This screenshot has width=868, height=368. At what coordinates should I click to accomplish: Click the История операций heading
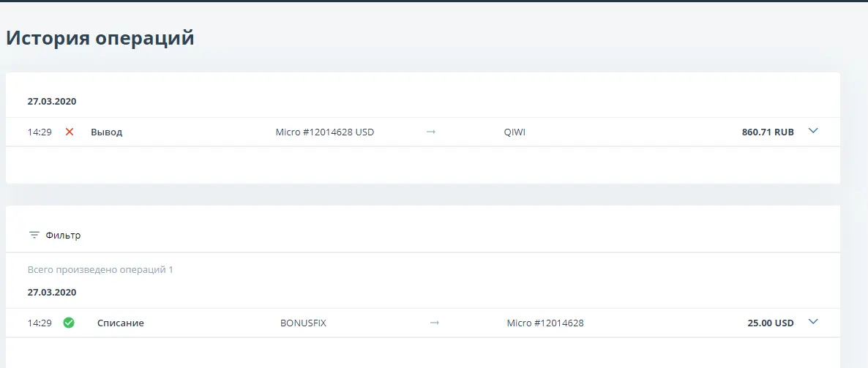point(100,38)
